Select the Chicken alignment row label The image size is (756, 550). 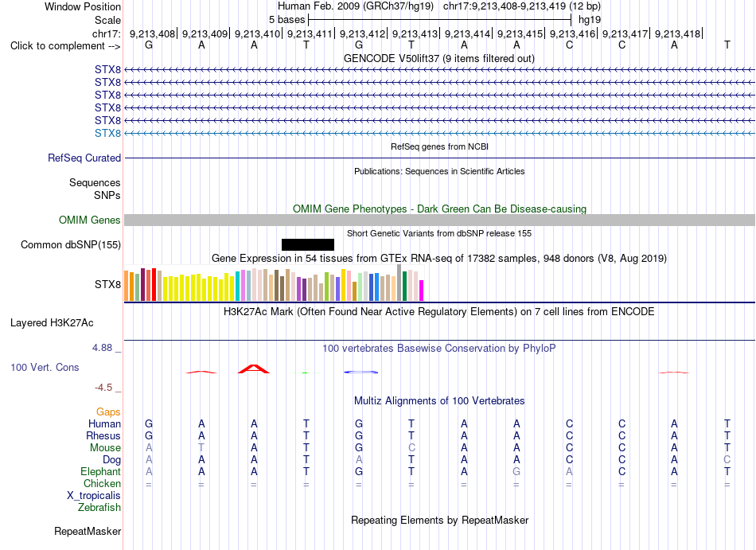pos(102,483)
